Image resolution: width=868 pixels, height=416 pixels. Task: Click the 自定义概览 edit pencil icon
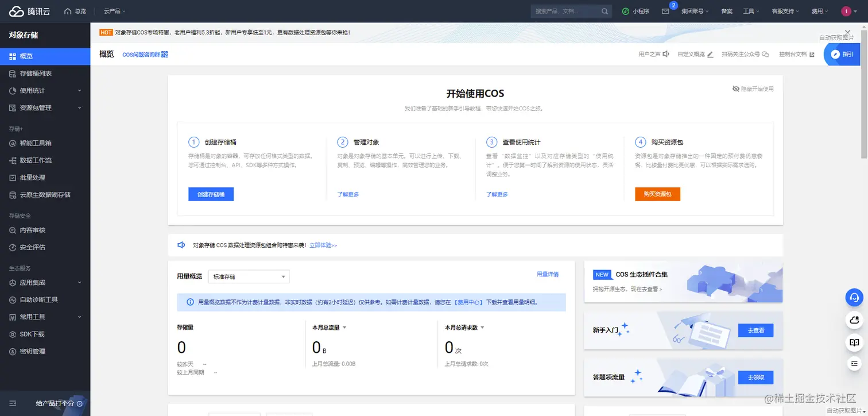pyautogui.click(x=710, y=54)
